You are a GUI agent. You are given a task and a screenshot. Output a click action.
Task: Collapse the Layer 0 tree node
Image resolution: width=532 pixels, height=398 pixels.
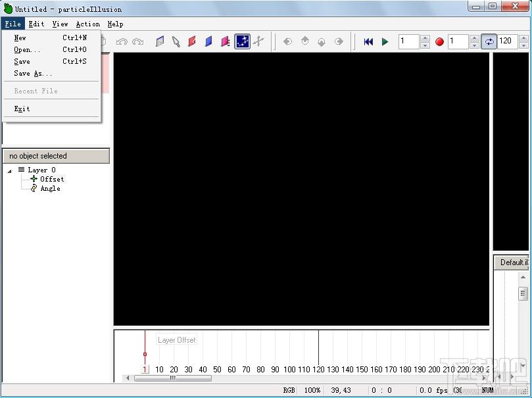[x=9, y=171]
